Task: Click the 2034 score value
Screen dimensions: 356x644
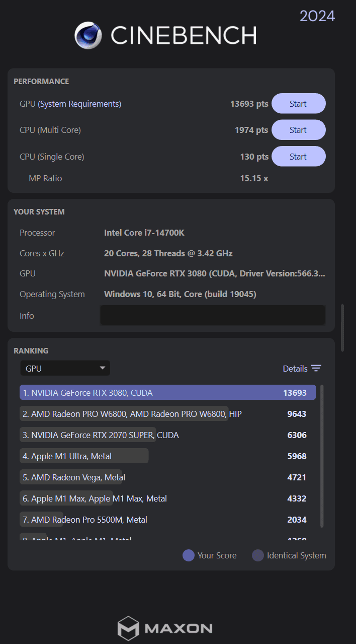Action: tap(297, 520)
